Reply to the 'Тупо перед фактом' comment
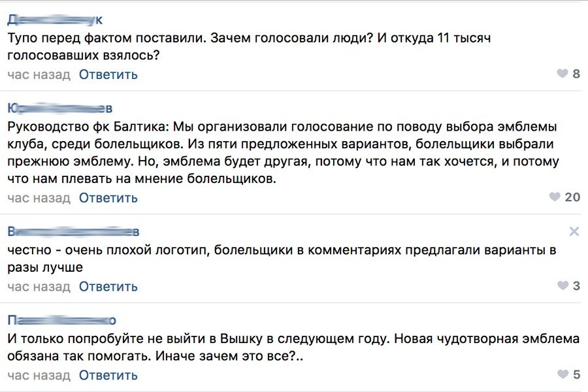This screenshot has width=588, height=392. (108, 74)
